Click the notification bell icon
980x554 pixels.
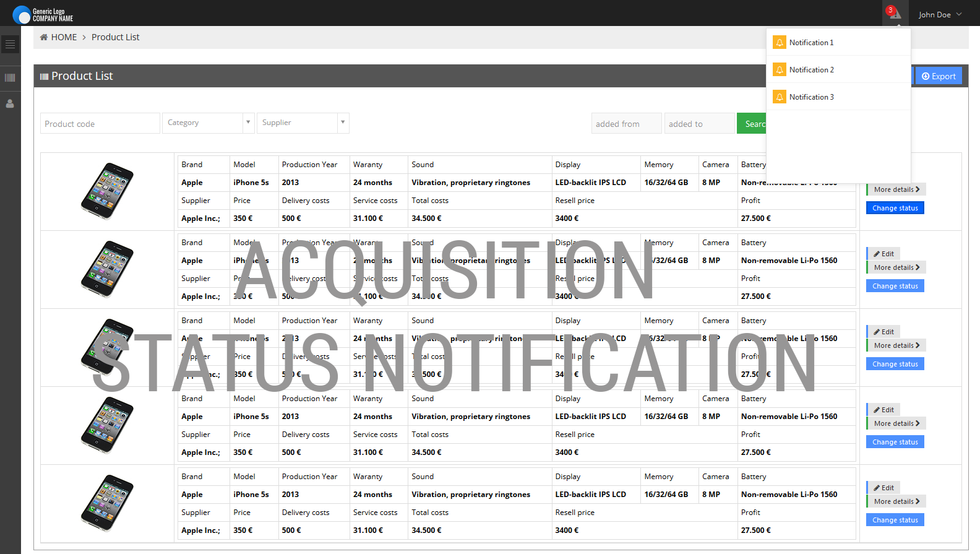coord(895,14)
